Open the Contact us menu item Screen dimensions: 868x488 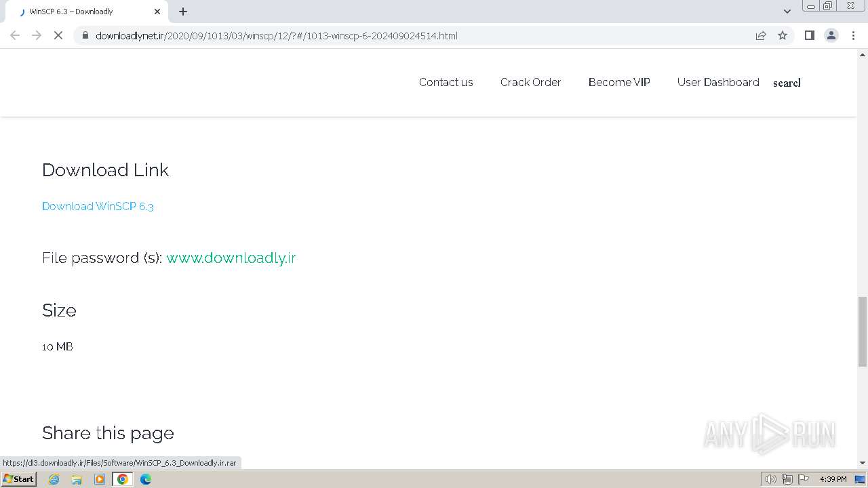tap(446, 82)
